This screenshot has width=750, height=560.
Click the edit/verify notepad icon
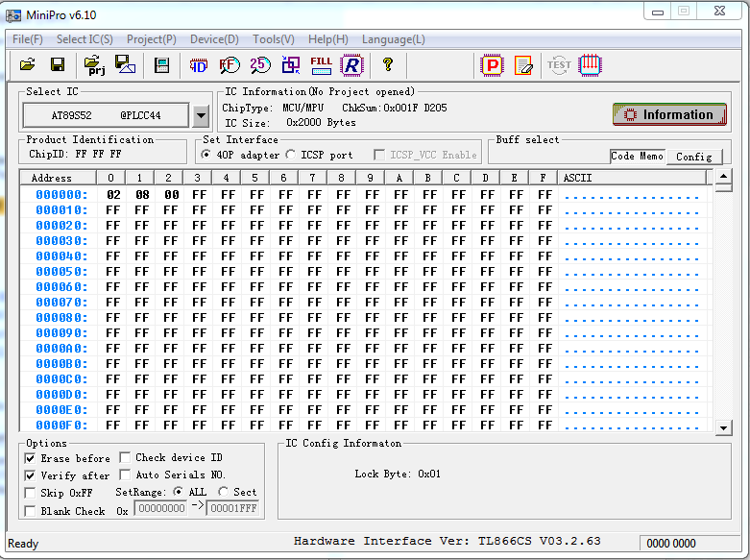tap(523, 65)
